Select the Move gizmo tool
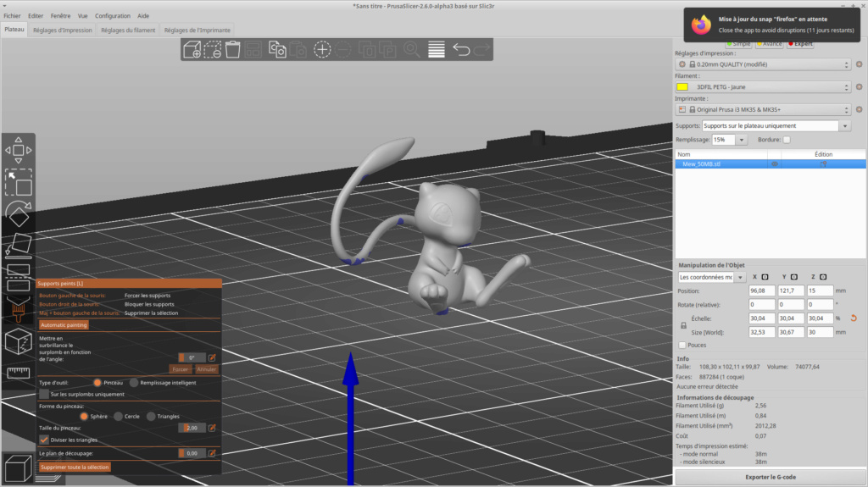Screen dimensions: 868x487 [19, 150]
